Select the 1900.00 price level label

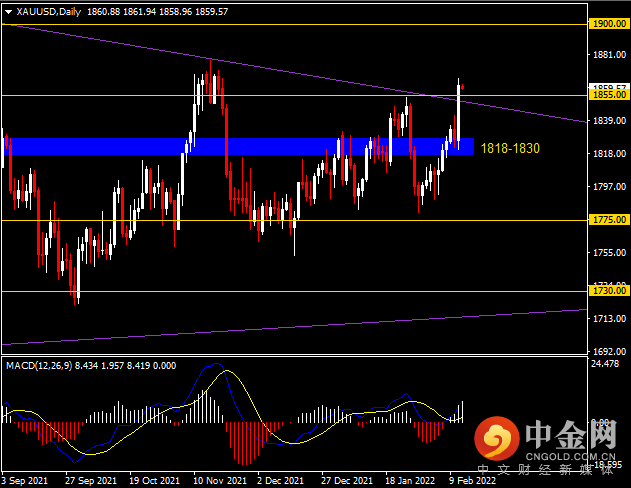coord(609,24)
